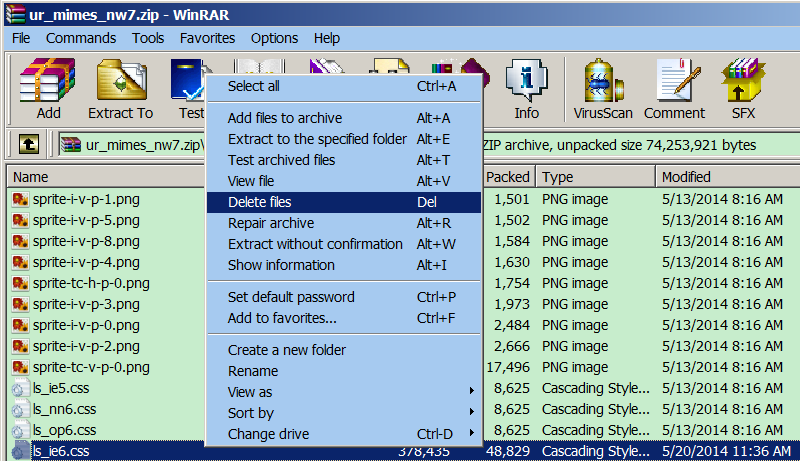This screenshot has width=800, height=461.
Task: Choose Add files to archive
Action: 344,118
